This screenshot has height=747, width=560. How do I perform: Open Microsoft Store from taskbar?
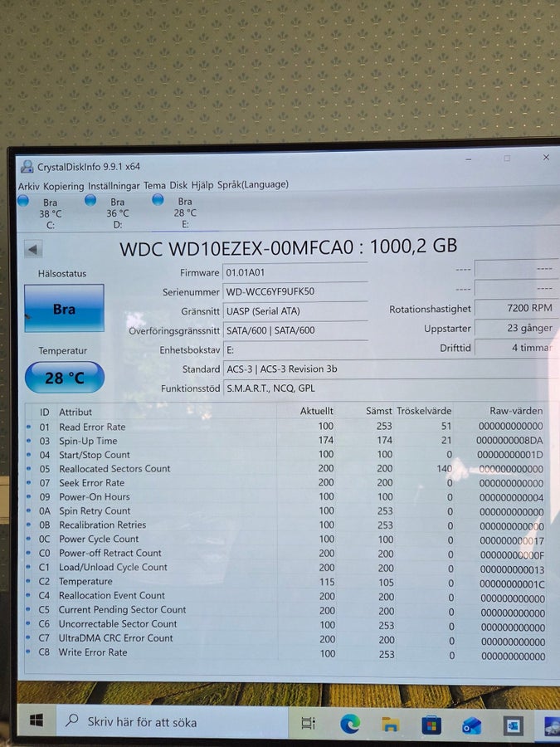tap(431, 725)
